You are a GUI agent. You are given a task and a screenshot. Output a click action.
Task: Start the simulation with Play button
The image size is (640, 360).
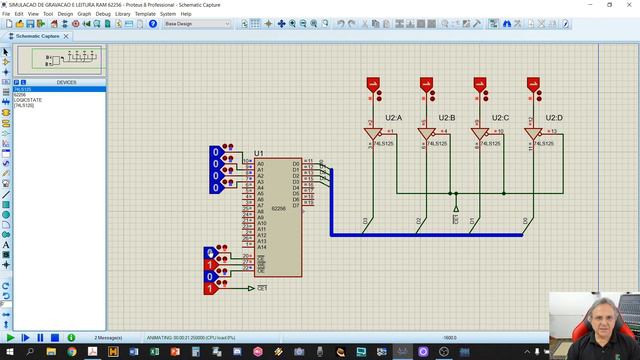(11, 338)
